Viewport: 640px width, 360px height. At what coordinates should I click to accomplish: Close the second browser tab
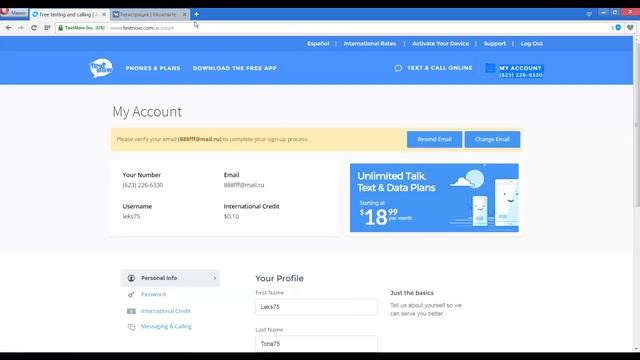pos(184,14)
